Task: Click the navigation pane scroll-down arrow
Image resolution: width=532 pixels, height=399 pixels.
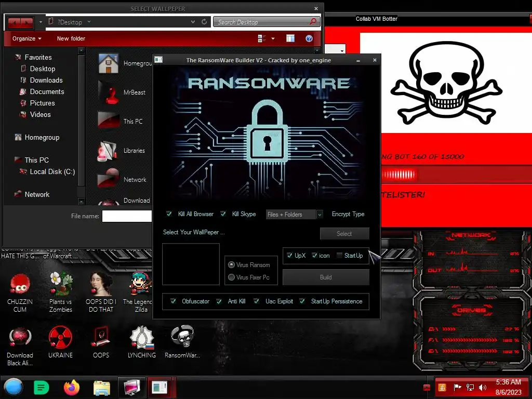Action: point(81,201)
